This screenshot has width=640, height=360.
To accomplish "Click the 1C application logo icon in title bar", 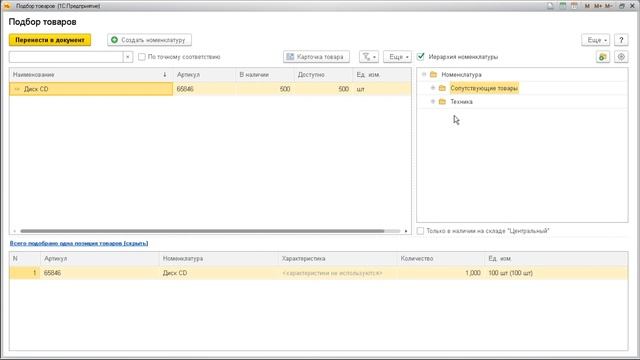I will (x=7, y=6).
